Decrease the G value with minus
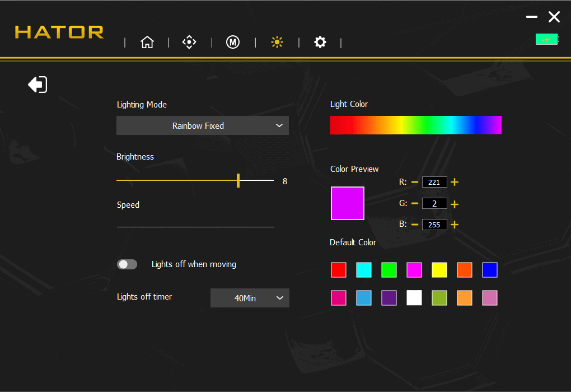 coord(415,203)
